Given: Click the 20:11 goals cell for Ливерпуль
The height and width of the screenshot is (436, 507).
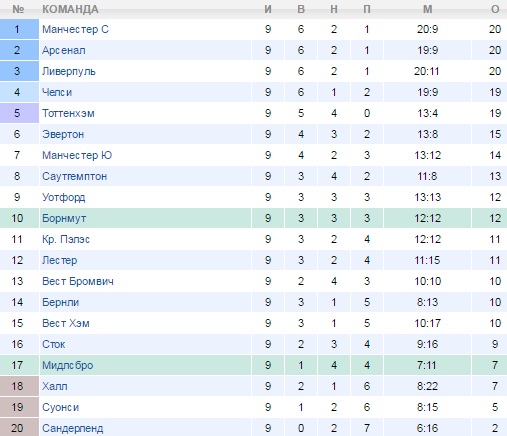Looking at the screenshot, I should click(x=427, y=71).
